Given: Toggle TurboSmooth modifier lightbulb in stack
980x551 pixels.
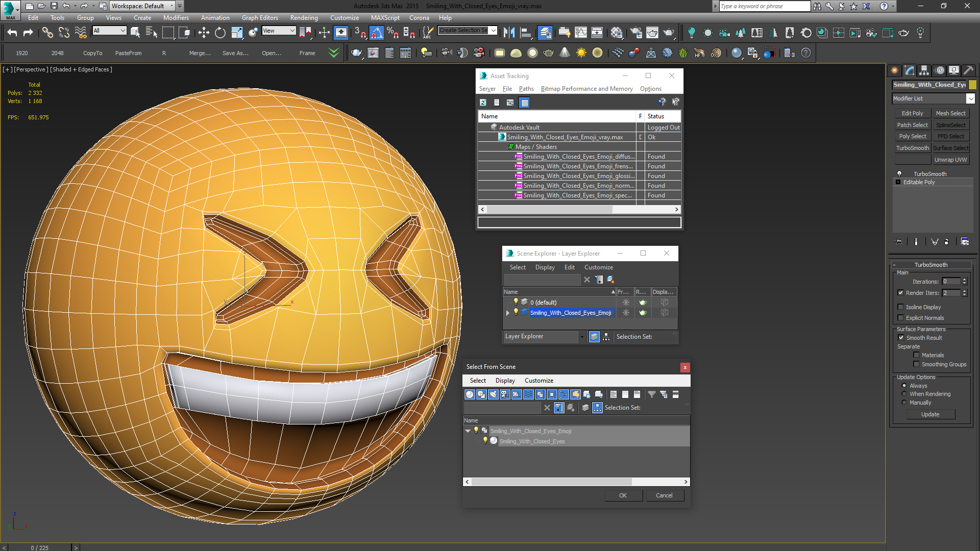Looking at the screenshot, I should pos(899,174).
